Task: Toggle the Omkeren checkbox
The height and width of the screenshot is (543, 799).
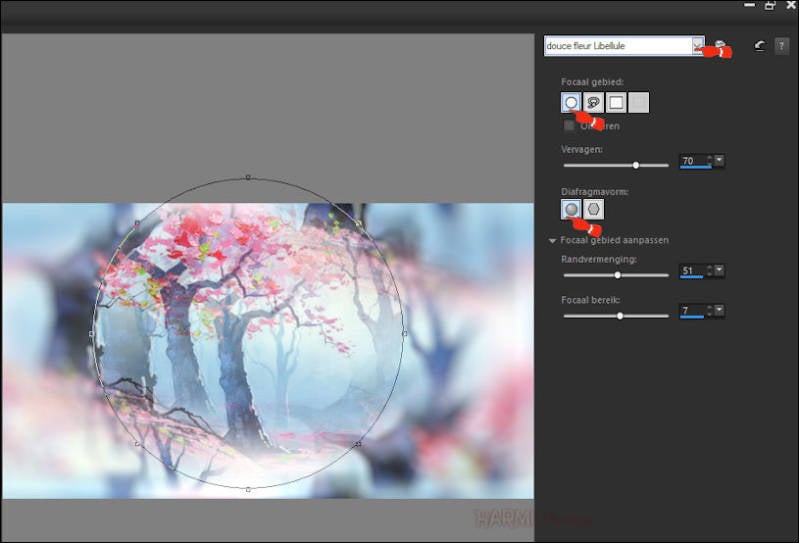Action: coord(569,126)
